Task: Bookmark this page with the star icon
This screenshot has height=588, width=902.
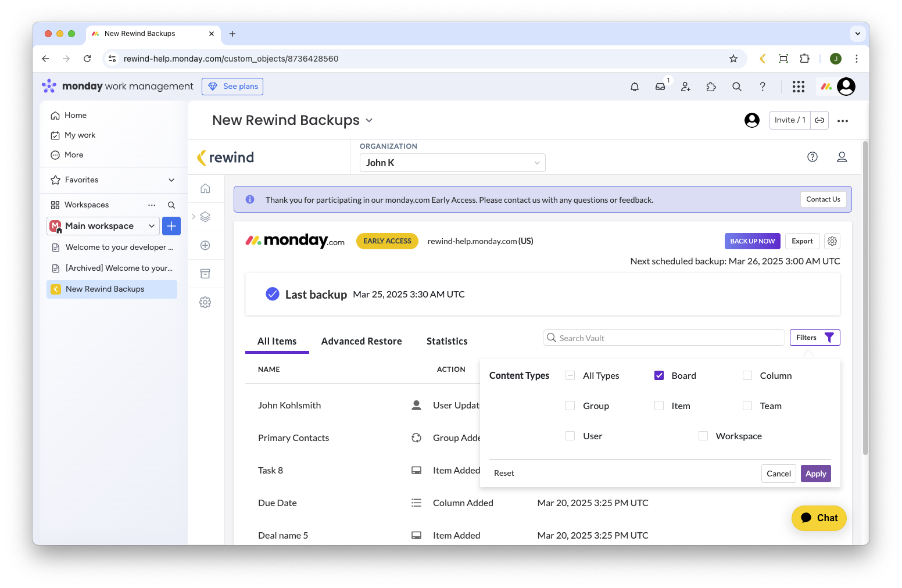Action: coord(733,59)
